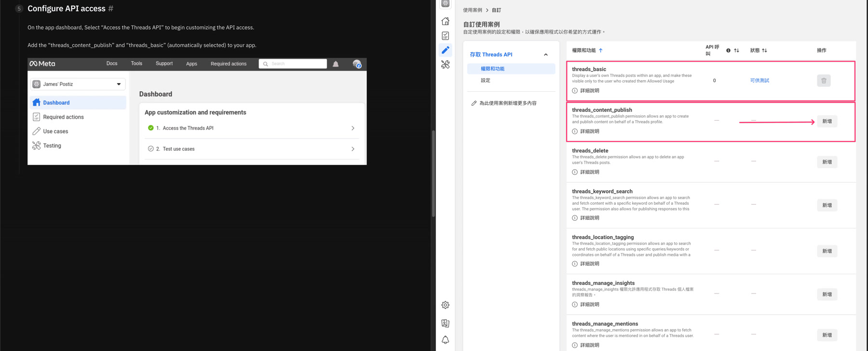Click the threads_content_publish permission name
Viewport: 868px width, 351px height.
(602, 110)
